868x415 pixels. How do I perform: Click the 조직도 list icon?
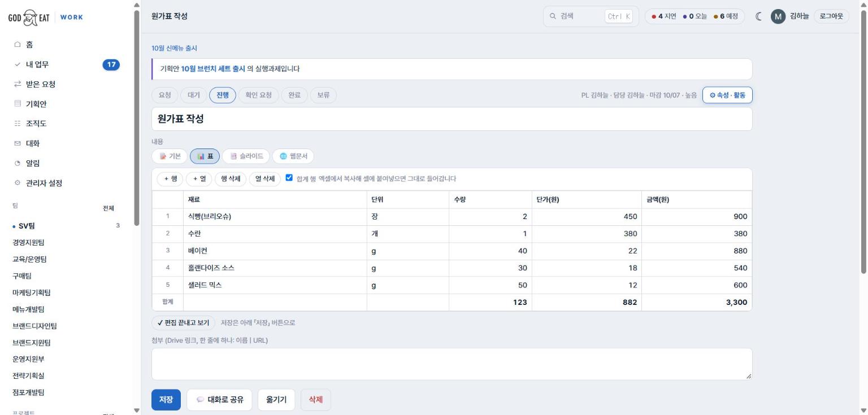17,124
